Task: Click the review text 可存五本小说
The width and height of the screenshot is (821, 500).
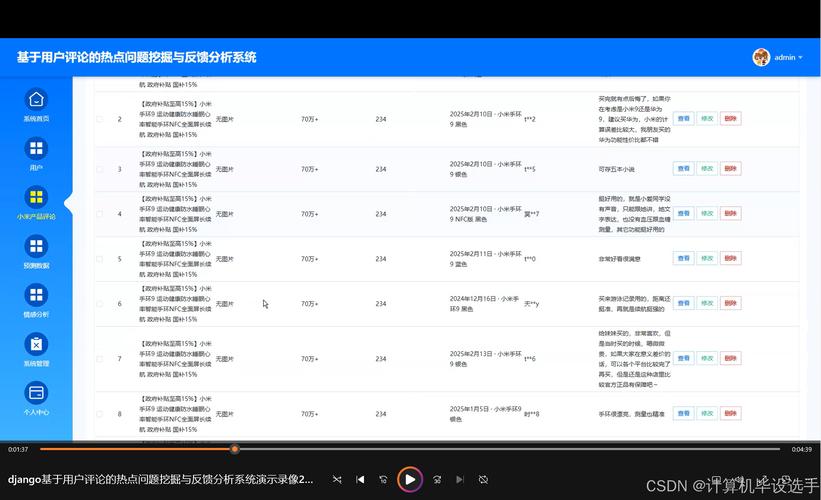Action: [617, 169]
